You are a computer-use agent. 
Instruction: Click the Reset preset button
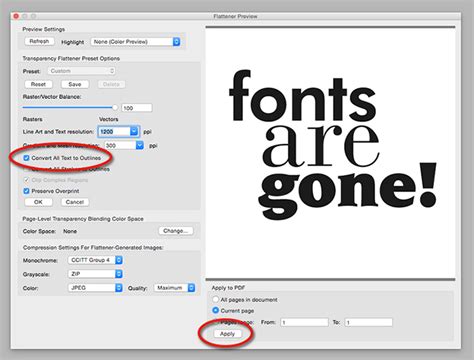[x=38, y=84]
